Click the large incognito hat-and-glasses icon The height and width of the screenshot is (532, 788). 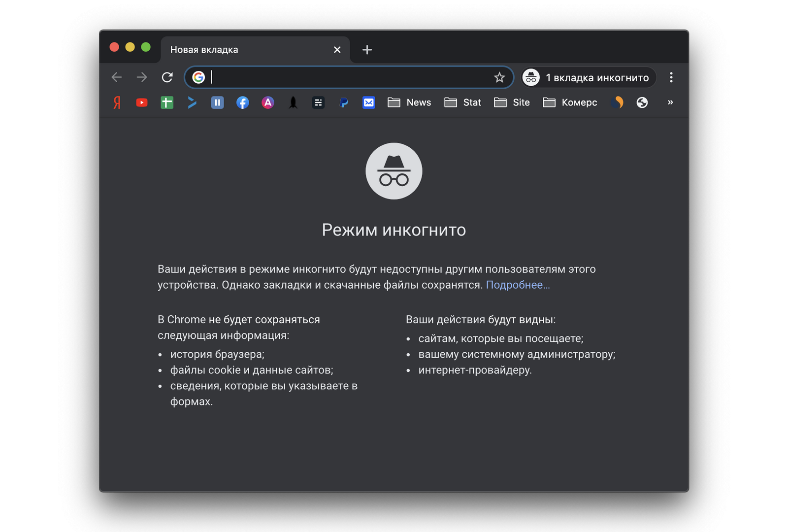[x=394, y=171]
